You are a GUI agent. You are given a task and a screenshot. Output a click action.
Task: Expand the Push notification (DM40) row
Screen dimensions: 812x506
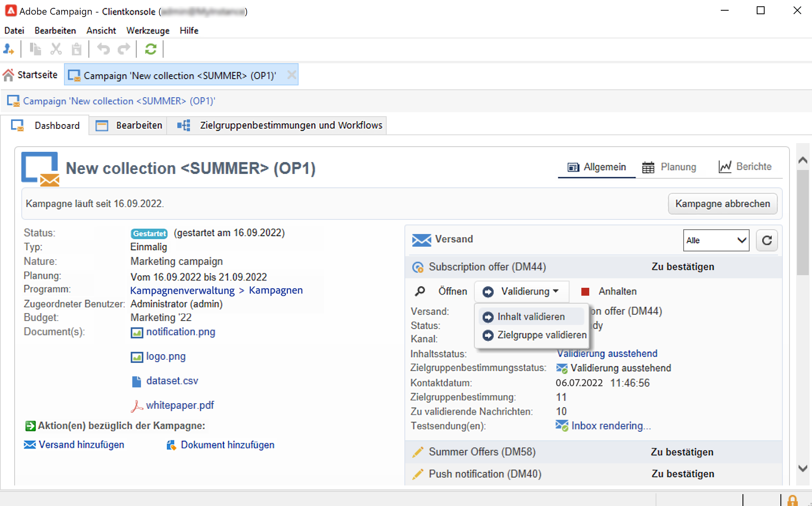point(485,474)
